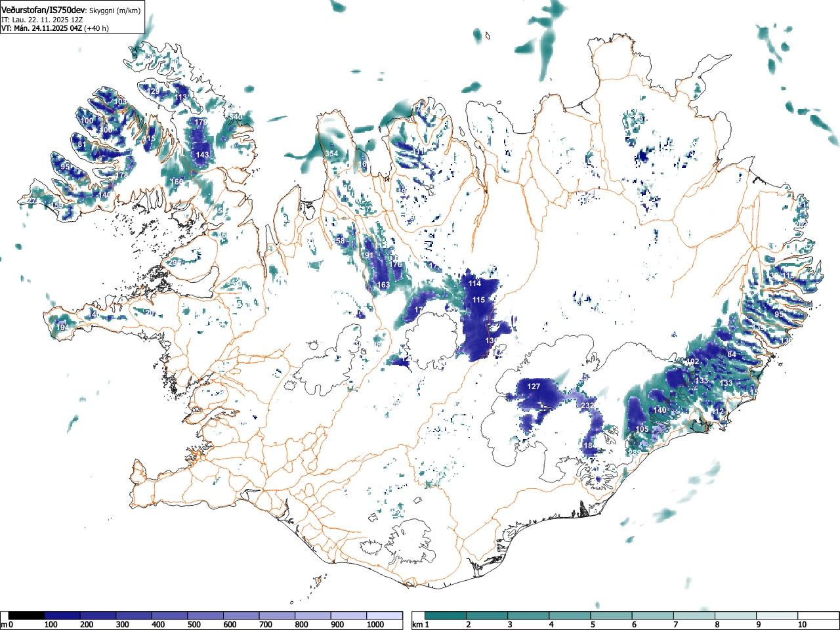Viewport: 840px width, 630px height.
Task: Click the '402' visibility value in the east
Action: [692, 362]
